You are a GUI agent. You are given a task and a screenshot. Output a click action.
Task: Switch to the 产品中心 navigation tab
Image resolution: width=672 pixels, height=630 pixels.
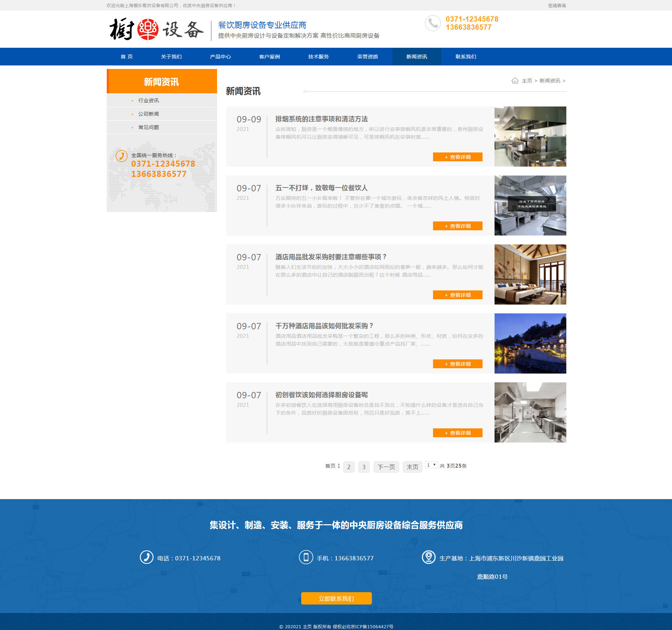(x=220, y=56)
